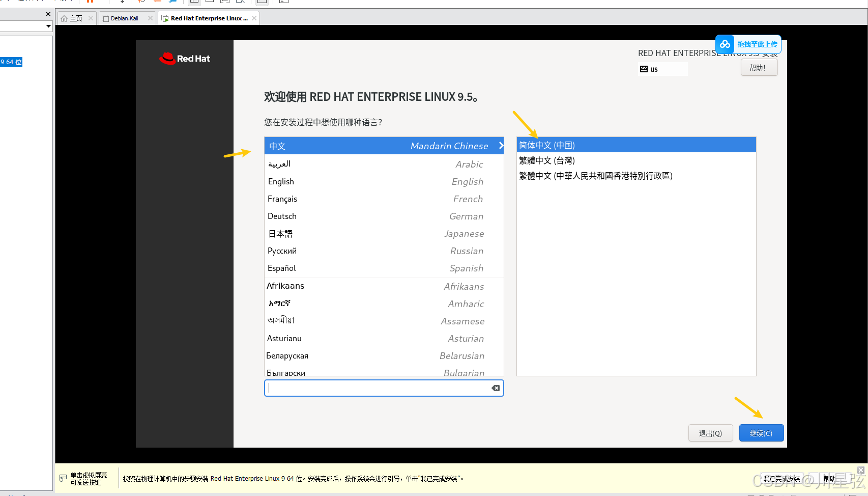Select the highlighted '9 64 位' library item

[x=11, y=62]
